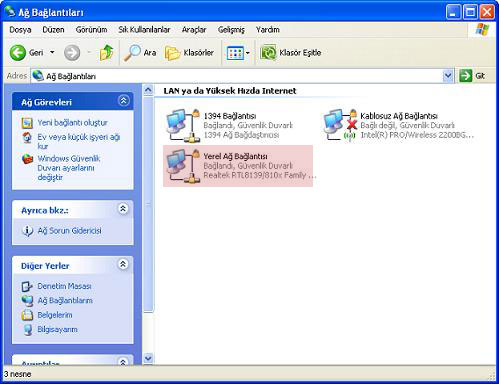
Task: Click the LAN ya da Yüksek Hızda Internet header
Action: point(230,91)
